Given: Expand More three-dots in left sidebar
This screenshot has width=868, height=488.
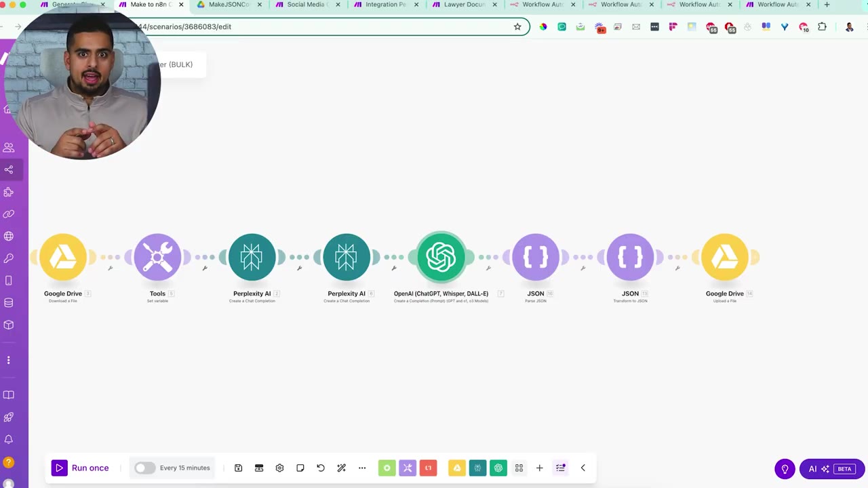Looking at the screenshot, I should (9, 360).
